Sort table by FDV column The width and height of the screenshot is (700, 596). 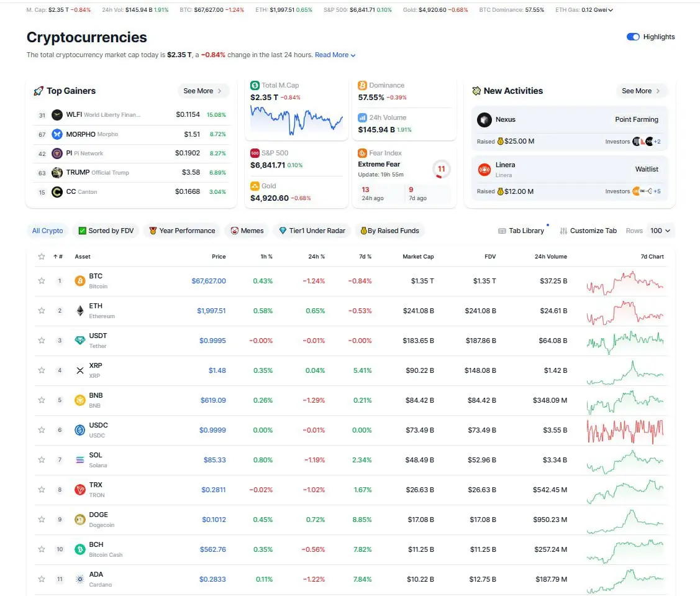(490, 257)
